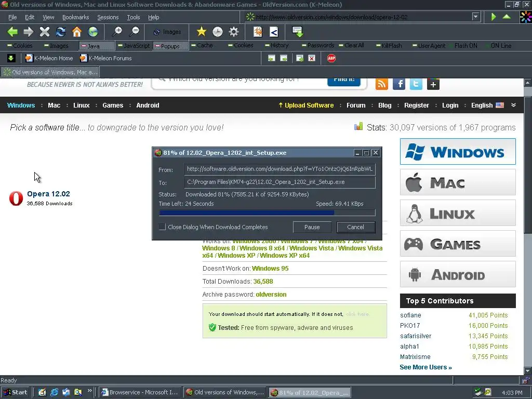Open the Sessions menu
The image size is (532, 399).
(108, 17)
